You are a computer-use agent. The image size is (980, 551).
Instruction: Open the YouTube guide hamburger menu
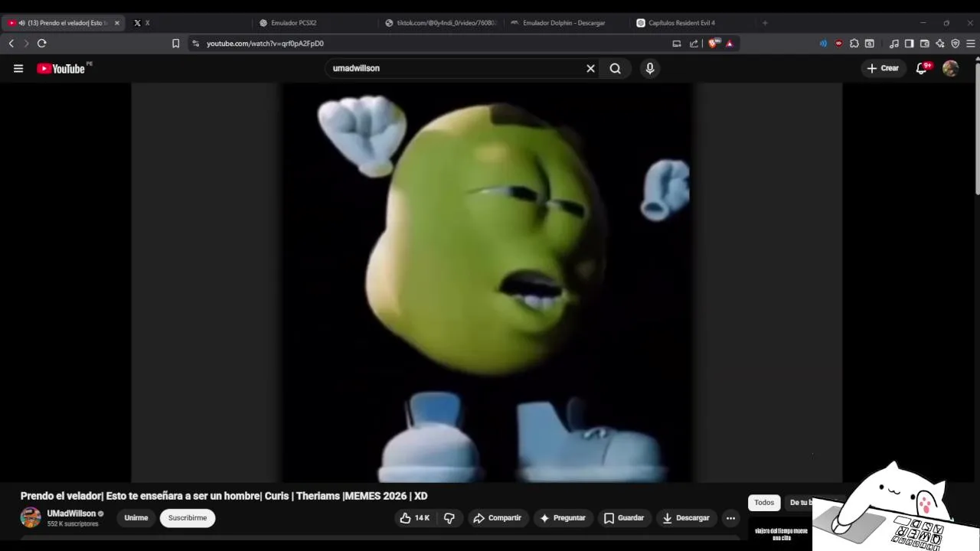point(18,68)
